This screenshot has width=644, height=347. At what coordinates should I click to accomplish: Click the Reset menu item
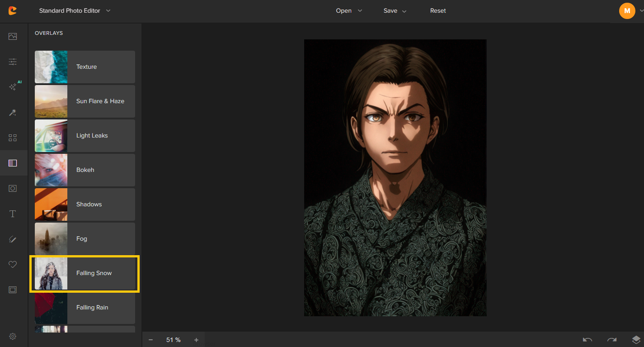point(437,10)
